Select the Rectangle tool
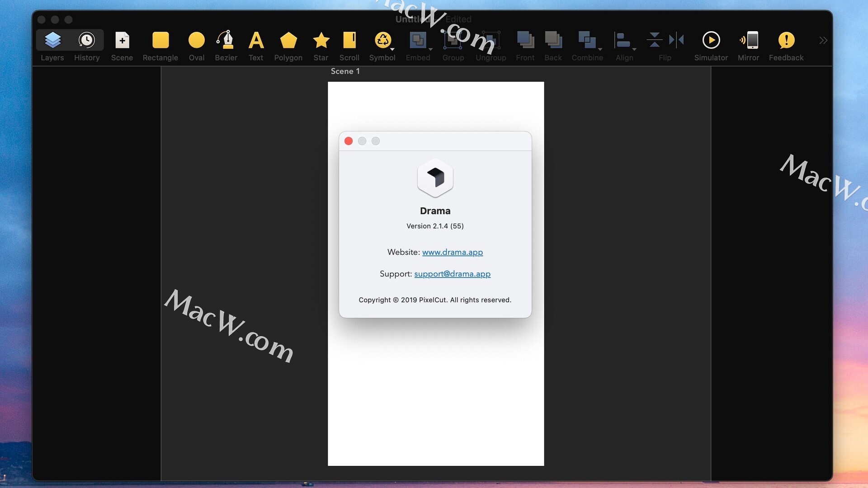Screen dimensions: 868x488 coord(160,41)
